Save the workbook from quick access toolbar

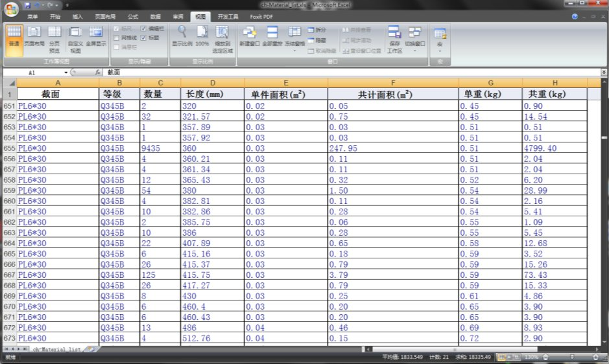click(27, 5)
